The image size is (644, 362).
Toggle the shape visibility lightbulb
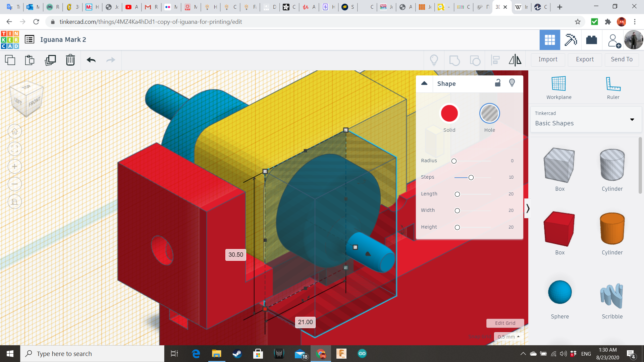[x=512, y=83]
